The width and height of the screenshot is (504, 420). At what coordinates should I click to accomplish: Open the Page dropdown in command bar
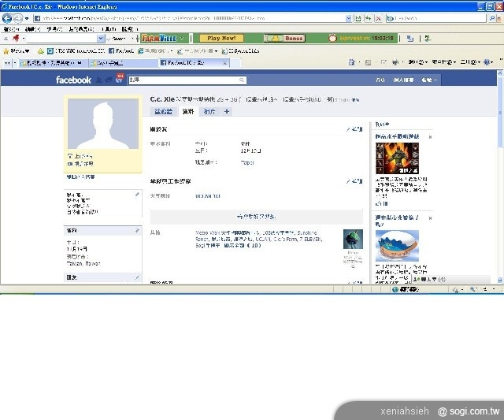coord(417,62)
